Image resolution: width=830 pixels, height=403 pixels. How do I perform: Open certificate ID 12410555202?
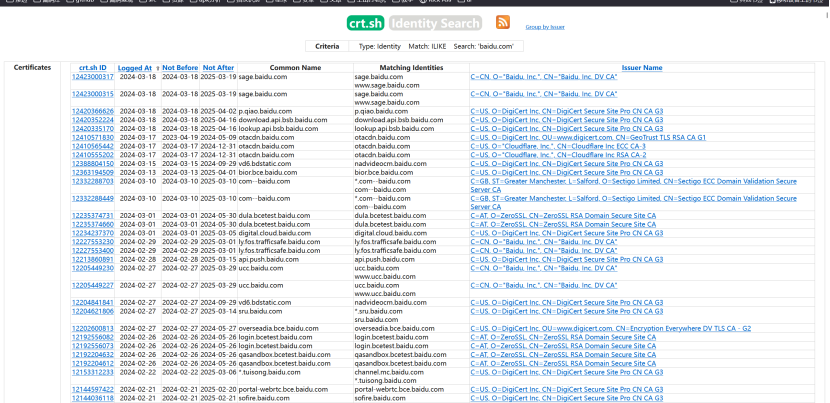tap(93, 155)
